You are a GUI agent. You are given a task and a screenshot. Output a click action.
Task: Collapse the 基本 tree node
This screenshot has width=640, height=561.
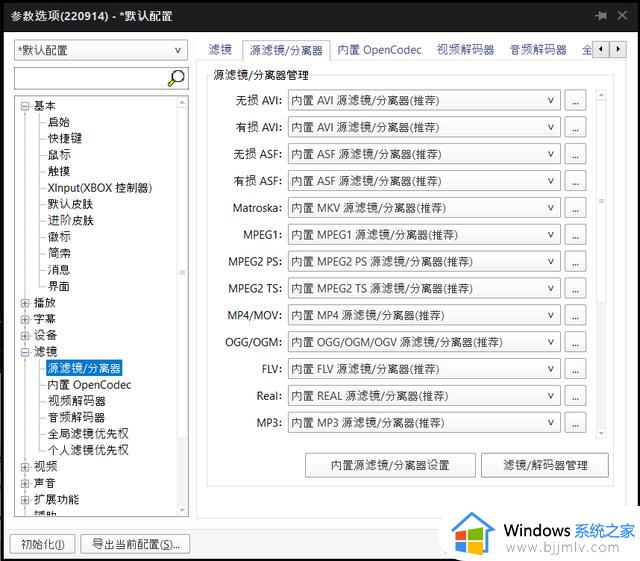(25, 106)
